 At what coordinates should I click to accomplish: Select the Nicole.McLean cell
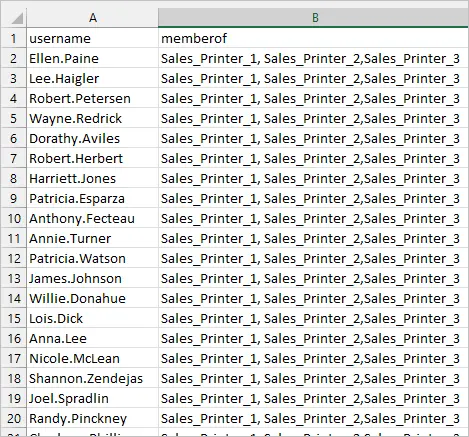click(93, 358)
